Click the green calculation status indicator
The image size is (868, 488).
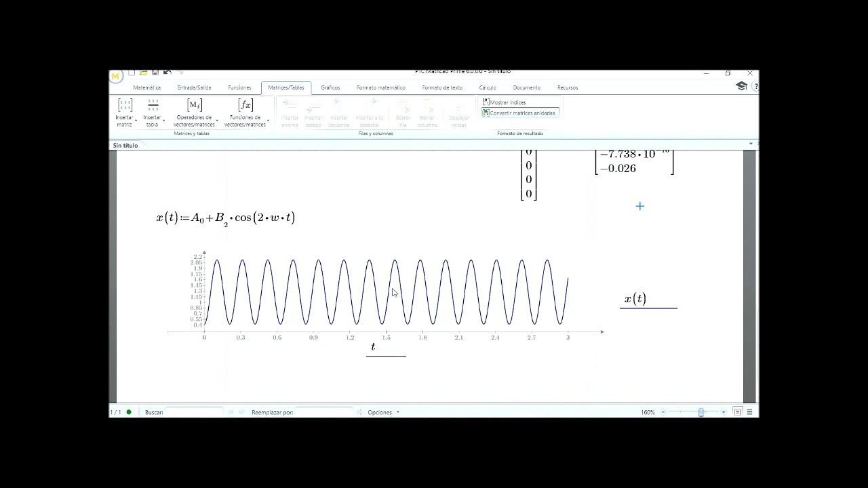(x=129, y=412)
